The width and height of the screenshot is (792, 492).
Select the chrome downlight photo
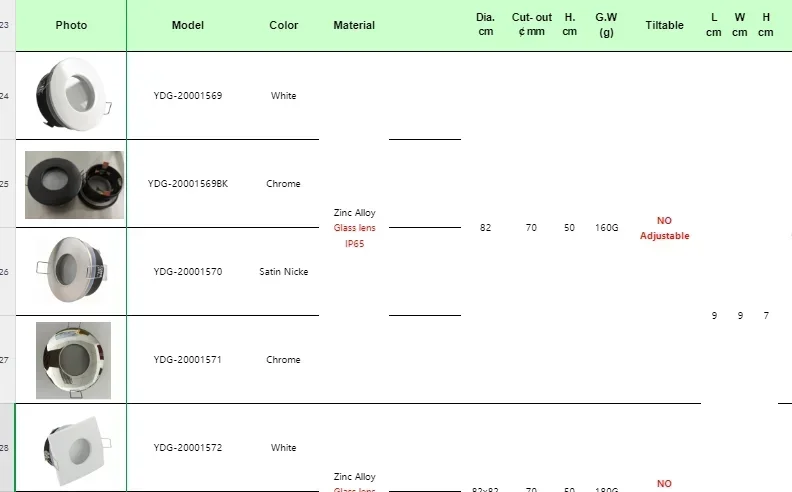tap(73, 360)
